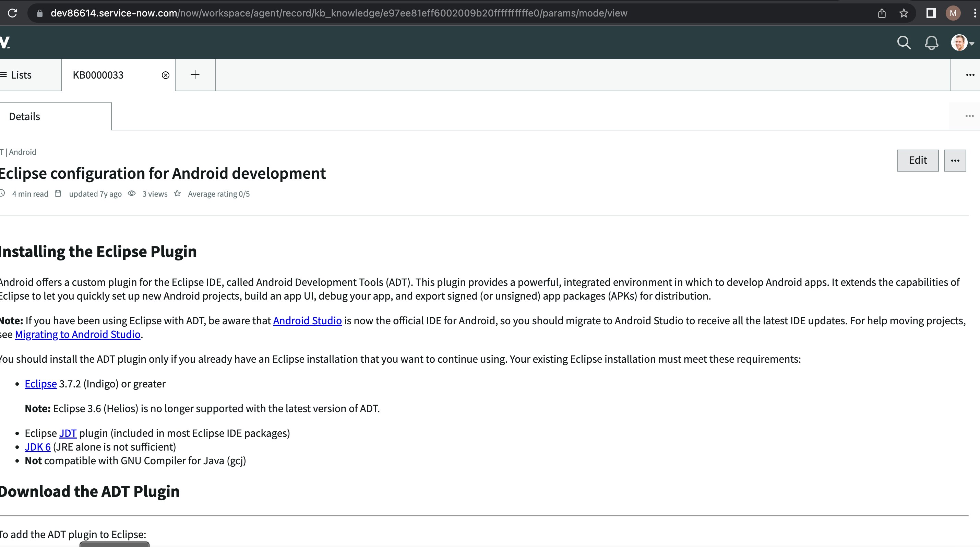The height and width of the screenshot is (547, 980).
Task: Open the Chrome profile avatar M
Action: point(953,13)
